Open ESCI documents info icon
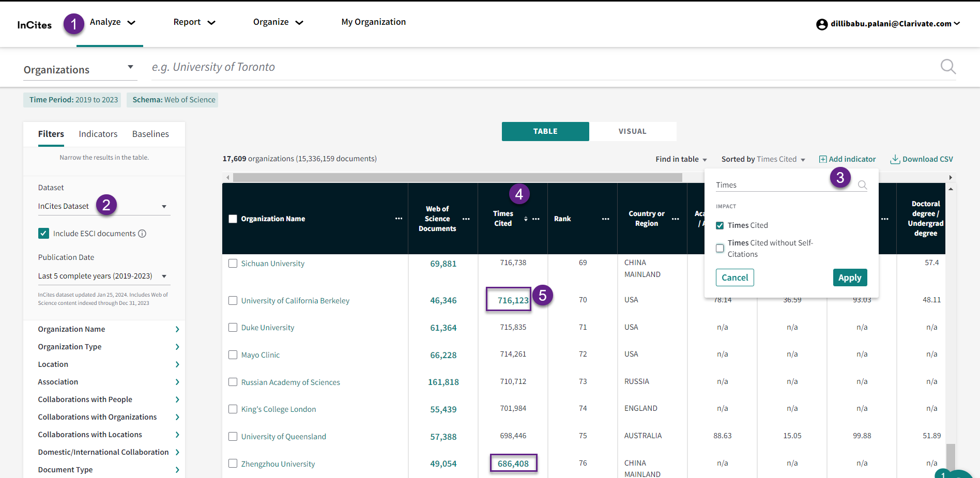The width and height of the screenshot is (980, 478). click(142, 234)
